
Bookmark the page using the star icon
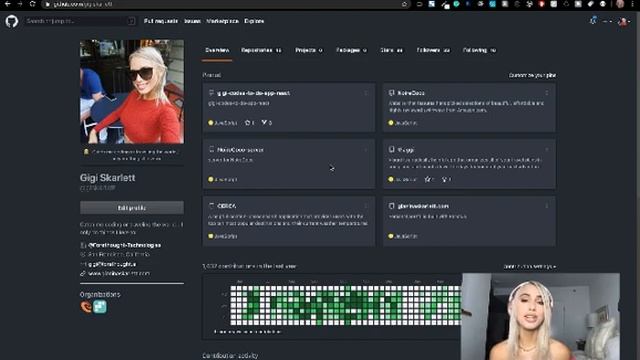(404, 4)
